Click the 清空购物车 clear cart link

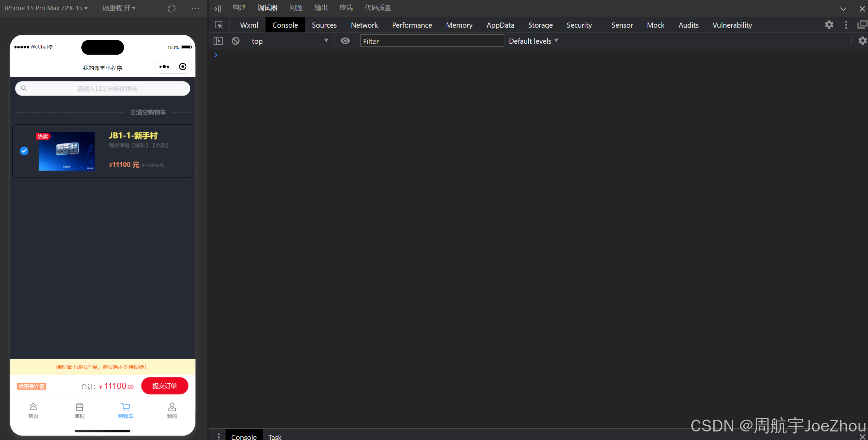click(148, 112)
